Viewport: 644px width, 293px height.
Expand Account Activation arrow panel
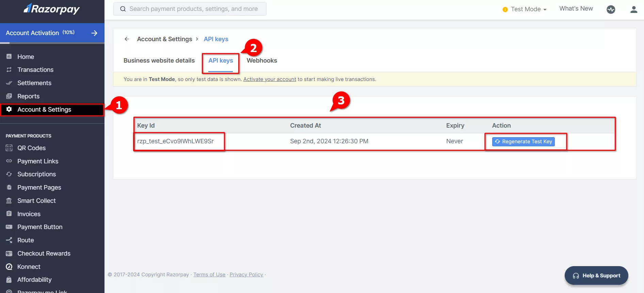pos(94,33)
